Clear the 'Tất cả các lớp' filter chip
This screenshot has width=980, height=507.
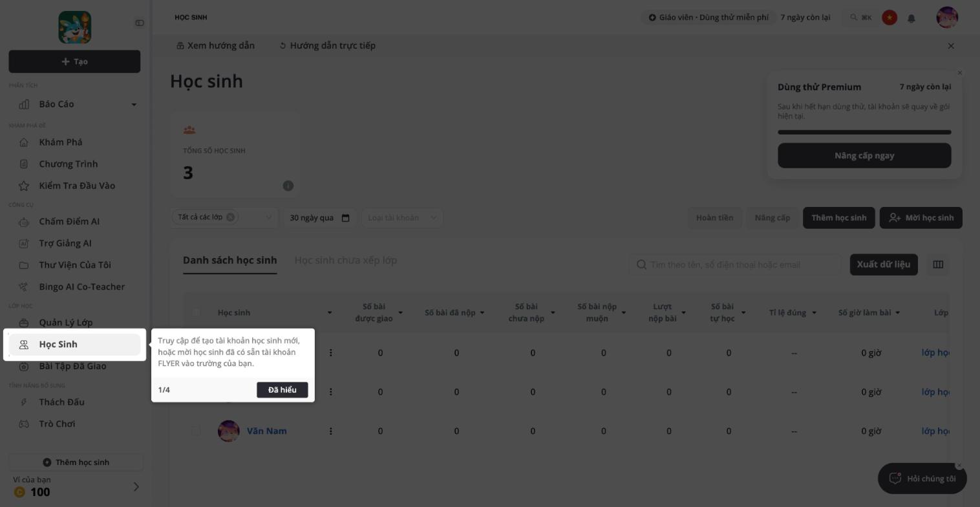(230, 217)
